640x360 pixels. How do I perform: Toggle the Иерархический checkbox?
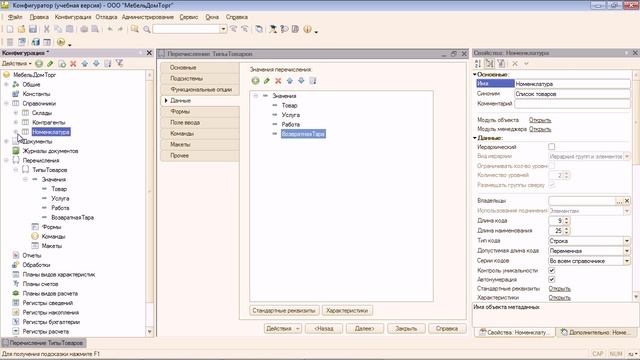click(x=552, y=147)
